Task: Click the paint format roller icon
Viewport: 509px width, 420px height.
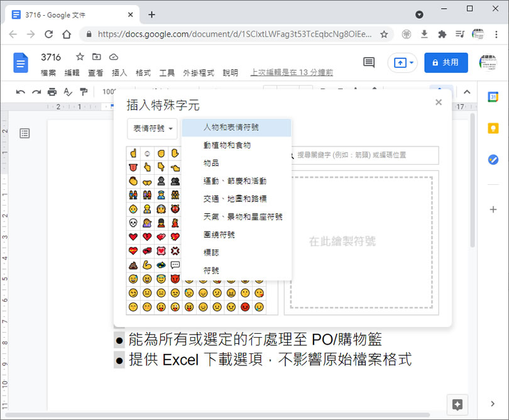Action: point(84,92)
